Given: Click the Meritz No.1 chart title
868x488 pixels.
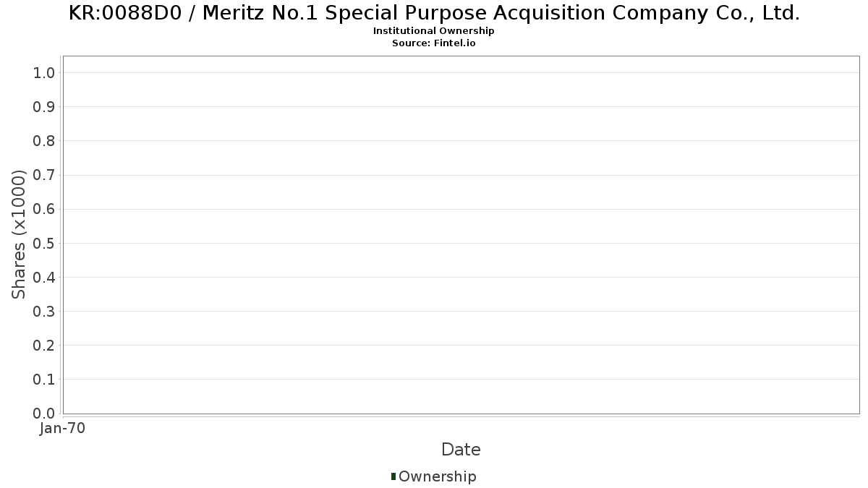Looking at the screenshot, I should point(434,13).
